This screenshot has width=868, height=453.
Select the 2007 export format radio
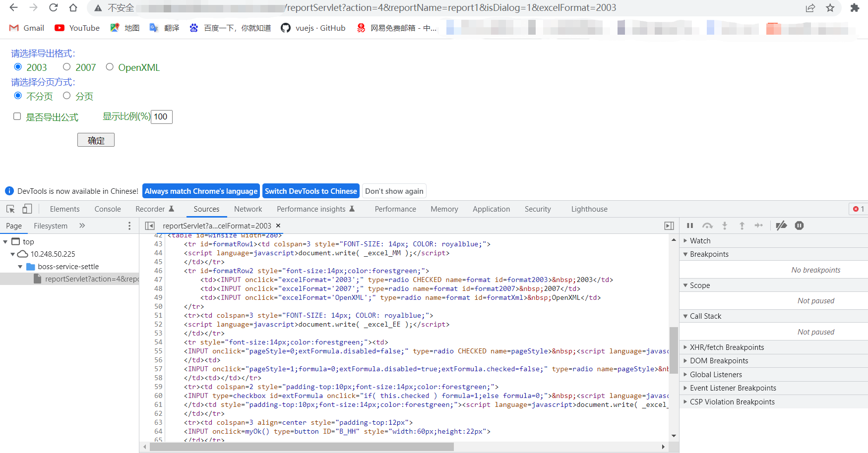[x=67, y=67]
